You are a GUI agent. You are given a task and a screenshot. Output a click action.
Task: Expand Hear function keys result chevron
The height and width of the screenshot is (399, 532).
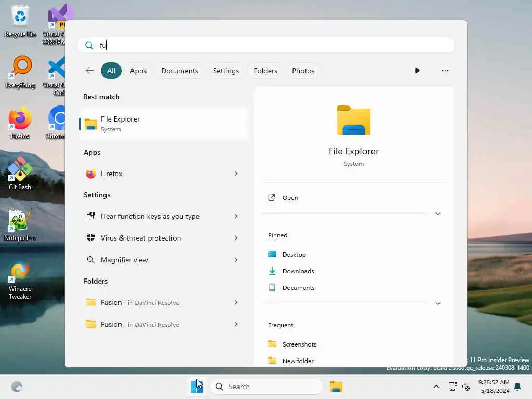tap(236, 216)
